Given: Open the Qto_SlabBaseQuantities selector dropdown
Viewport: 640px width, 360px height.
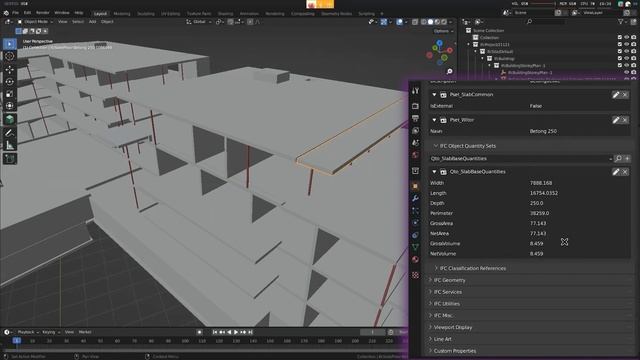Looking at the screenshot, I should click(x=521, y=158).
